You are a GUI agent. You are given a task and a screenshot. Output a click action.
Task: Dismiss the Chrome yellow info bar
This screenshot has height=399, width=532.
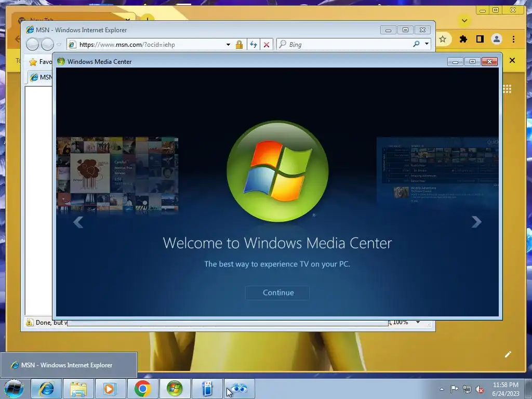pos(512,60)
